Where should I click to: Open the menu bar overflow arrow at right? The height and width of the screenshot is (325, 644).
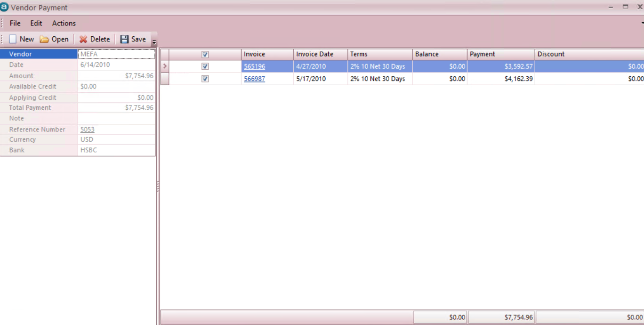[x=642, y=23]
